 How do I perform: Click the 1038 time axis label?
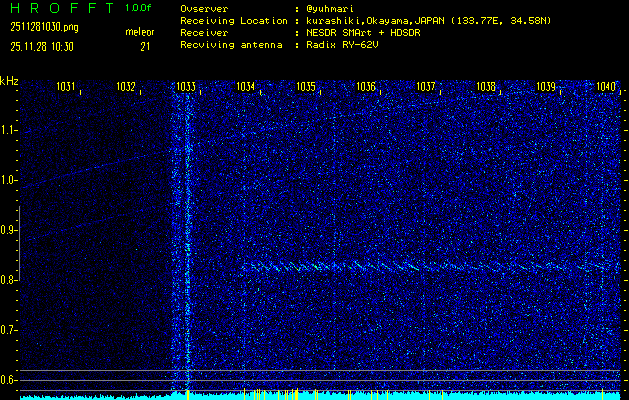pyautogui.click(x=486, y=86)
